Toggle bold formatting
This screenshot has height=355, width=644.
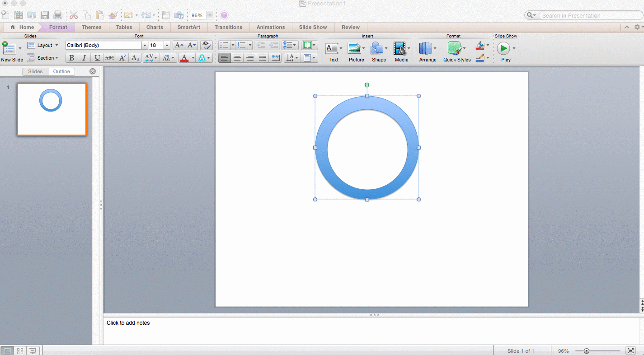click(71, 58)
